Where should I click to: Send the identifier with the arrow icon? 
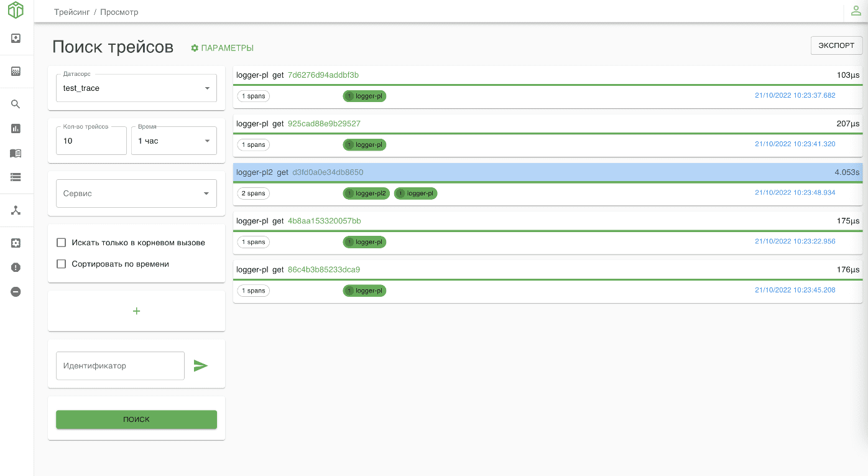[200, 366]
